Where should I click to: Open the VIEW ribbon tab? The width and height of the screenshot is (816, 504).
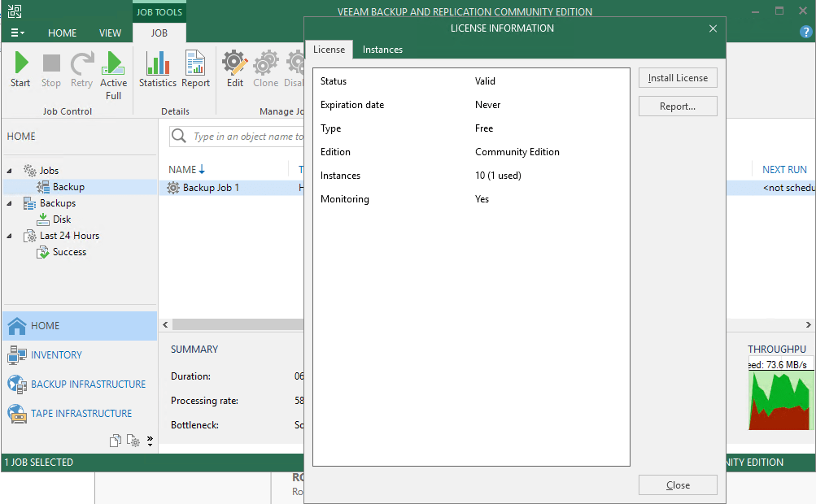(x=110, y=33)
